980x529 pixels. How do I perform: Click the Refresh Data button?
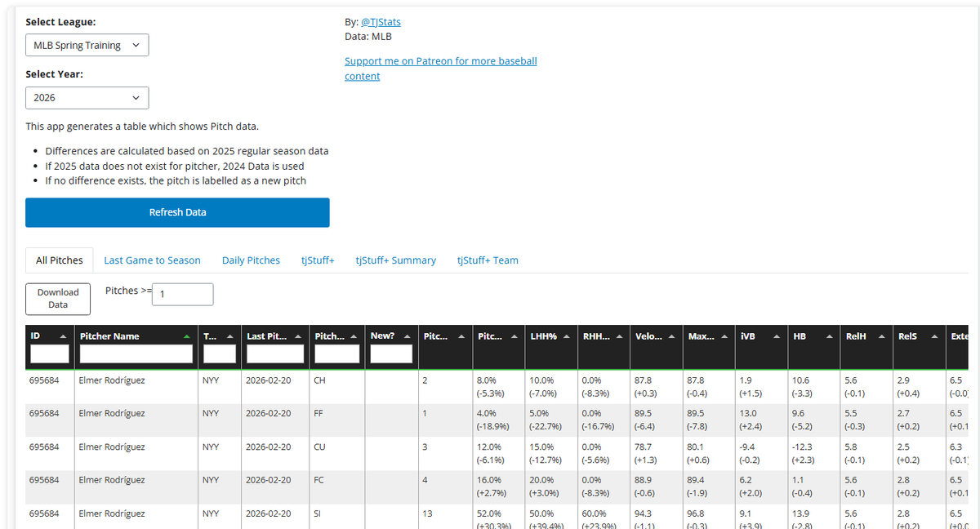177,212
